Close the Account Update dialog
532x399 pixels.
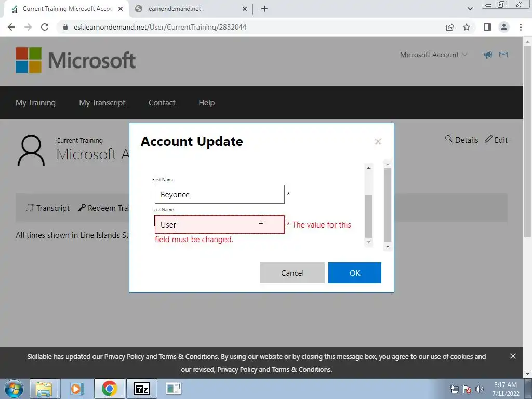click(378, 141)
